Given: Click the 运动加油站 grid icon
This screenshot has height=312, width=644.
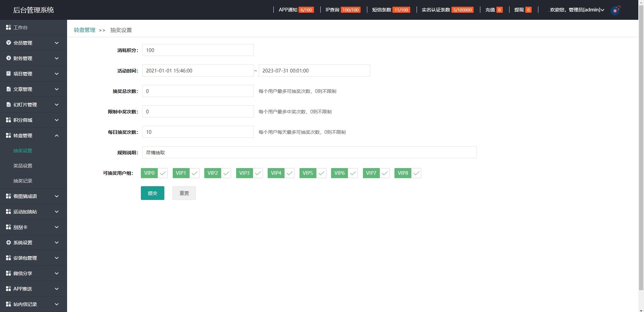Looking at the screenshot, I should tap(8, 211).
